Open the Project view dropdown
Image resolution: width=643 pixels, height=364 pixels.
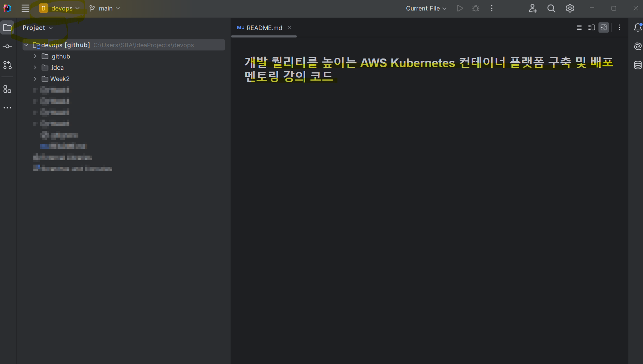pos(37,28)
